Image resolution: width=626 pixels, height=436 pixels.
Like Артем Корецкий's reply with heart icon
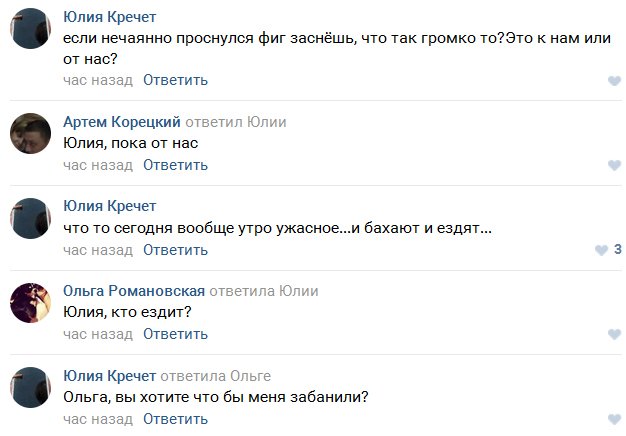pyautogui.click(x=614, y=166)
